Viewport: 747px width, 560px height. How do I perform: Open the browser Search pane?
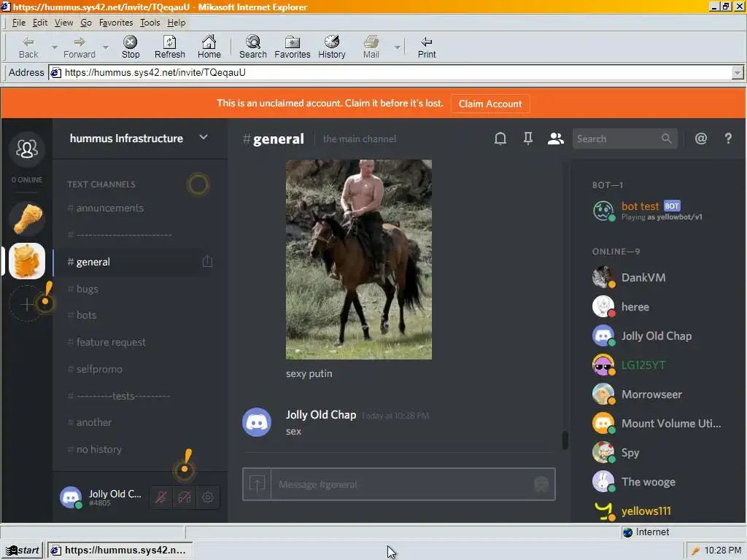(253, 47)
